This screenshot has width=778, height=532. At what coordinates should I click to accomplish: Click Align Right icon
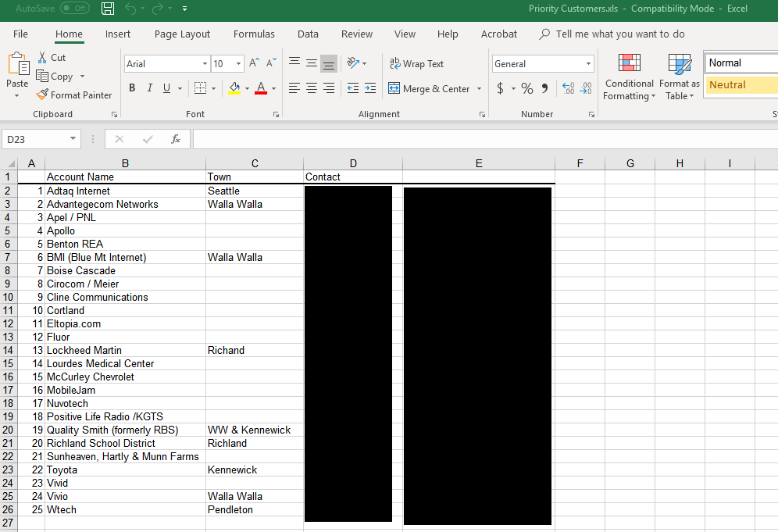pyautogui.click(x=329, y=88)
